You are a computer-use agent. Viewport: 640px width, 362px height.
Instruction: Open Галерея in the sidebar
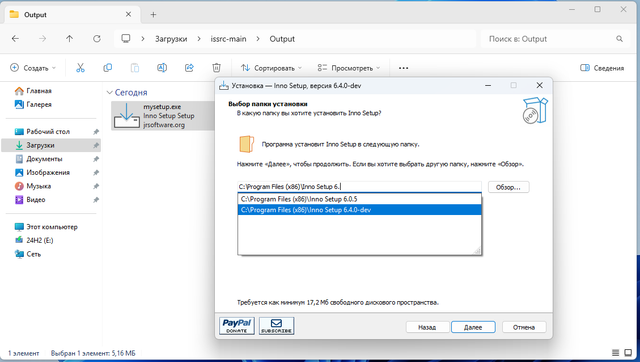(39, 104)
